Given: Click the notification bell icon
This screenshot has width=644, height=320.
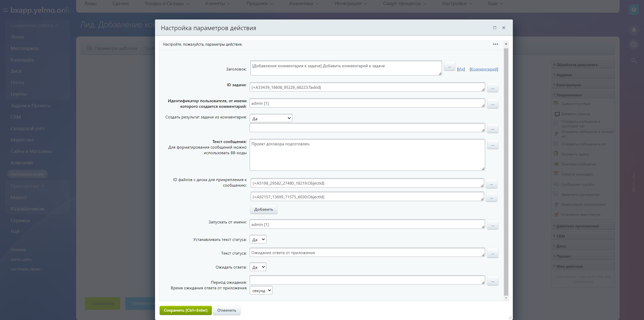Looking at the screenshot, I should pos(634,30).
